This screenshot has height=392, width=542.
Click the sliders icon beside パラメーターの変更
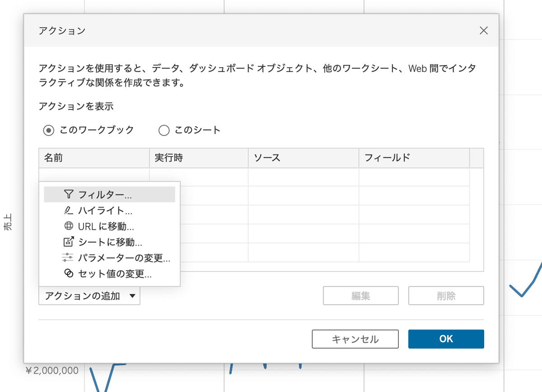coord(67,258)
